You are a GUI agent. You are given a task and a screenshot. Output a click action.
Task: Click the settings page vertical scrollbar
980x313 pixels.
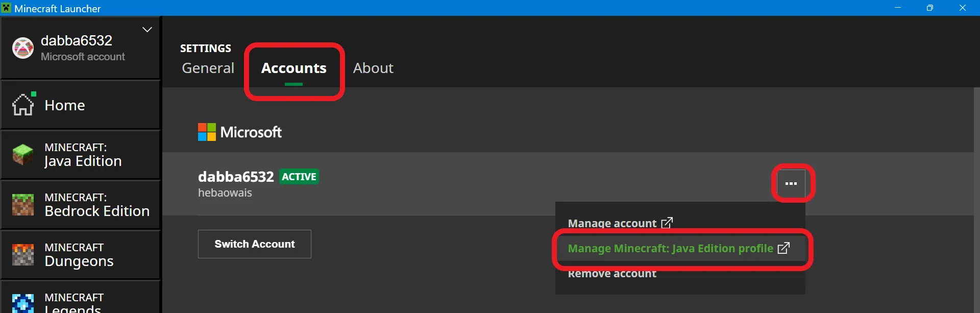click(977, 200)
